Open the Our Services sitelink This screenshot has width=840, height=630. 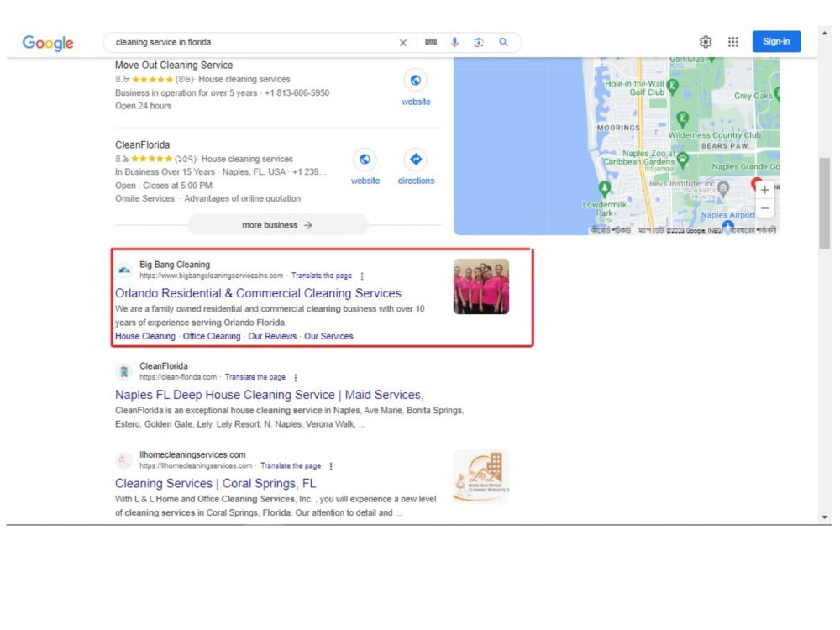coord(328,337)
